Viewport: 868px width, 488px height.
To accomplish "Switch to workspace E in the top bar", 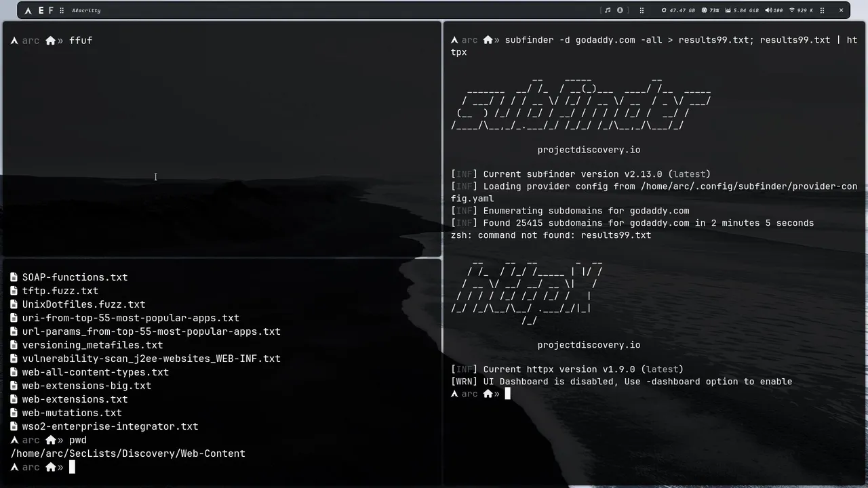I will point(41,10).
